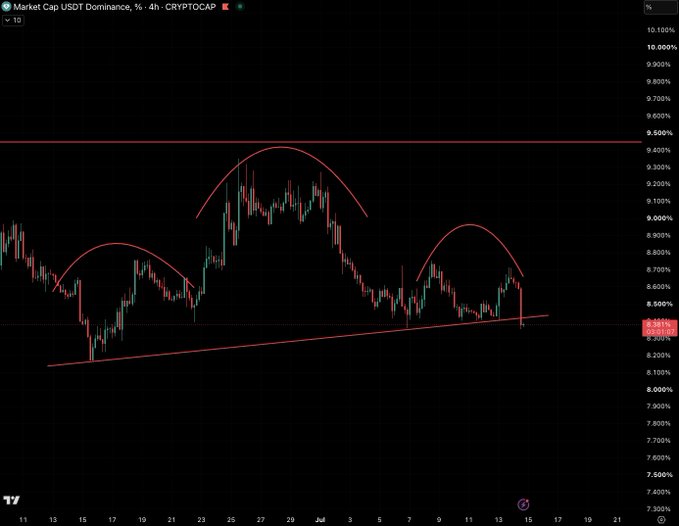Click the 25 date label on time axis
679x526 pixels.
231,520
